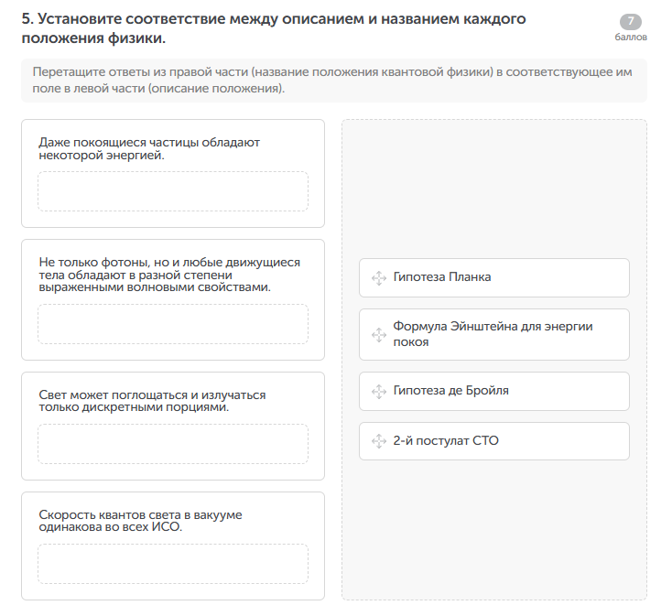Click drag handle of Формула Эйнштейна answer
The height and width of the screenshot is (616, 672).
(378, 335)
